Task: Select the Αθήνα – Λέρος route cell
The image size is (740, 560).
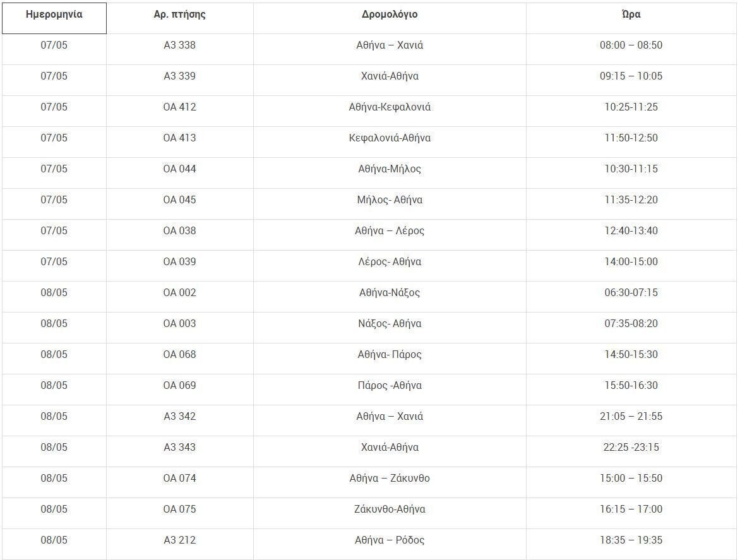Action: 390,235
